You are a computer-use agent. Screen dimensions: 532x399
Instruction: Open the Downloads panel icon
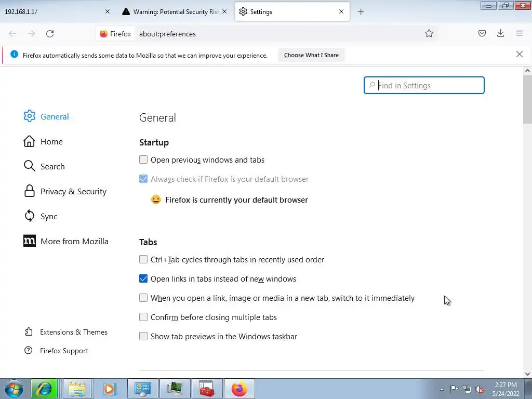[x=500, y=33]
